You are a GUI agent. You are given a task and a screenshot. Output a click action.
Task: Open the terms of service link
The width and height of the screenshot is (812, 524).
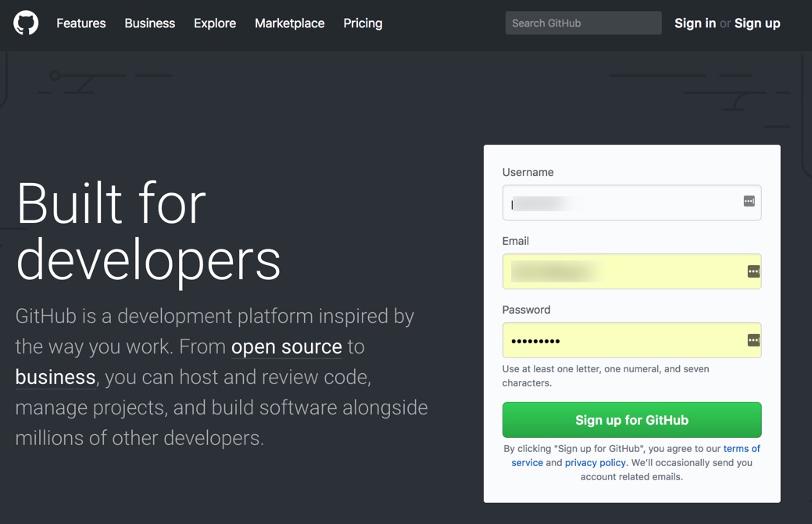[741, 449]
